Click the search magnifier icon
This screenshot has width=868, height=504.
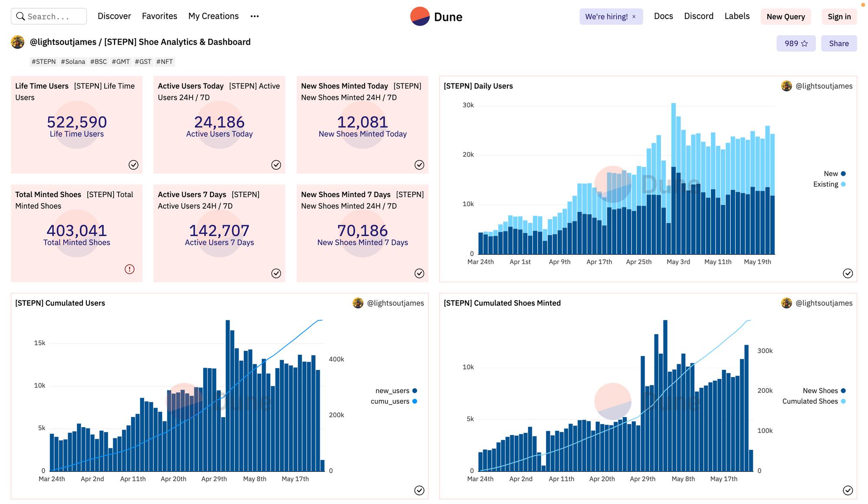(x=20, y=16)
